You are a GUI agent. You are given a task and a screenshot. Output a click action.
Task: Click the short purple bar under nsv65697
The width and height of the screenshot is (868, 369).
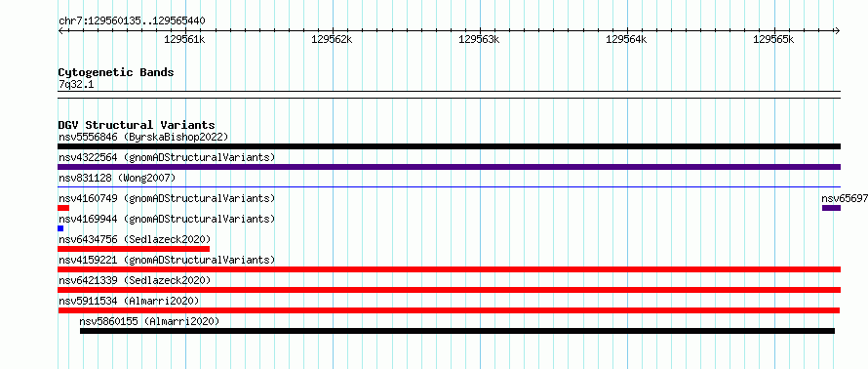tap(832, 208)
